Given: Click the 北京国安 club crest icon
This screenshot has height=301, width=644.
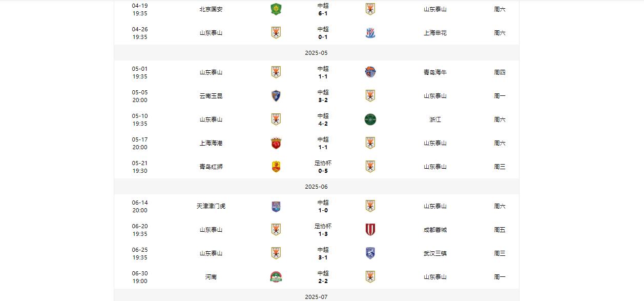Looking at the screenshot, I should 276,9.
